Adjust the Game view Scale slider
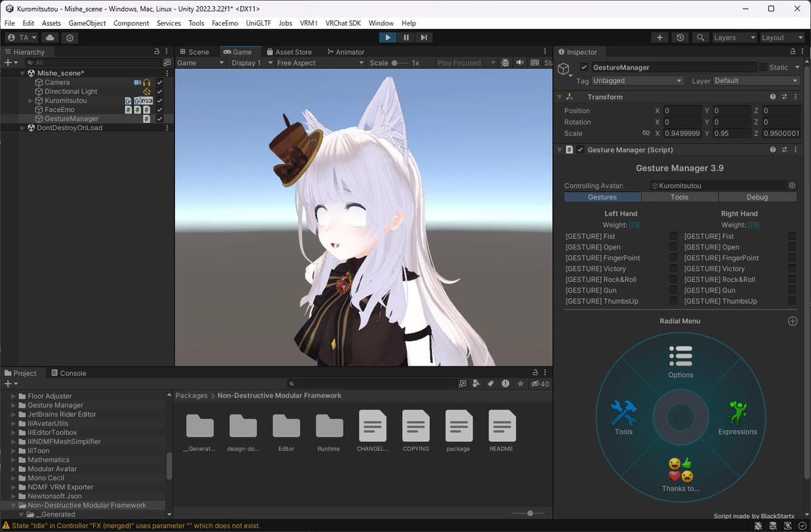 pos(400,63)
